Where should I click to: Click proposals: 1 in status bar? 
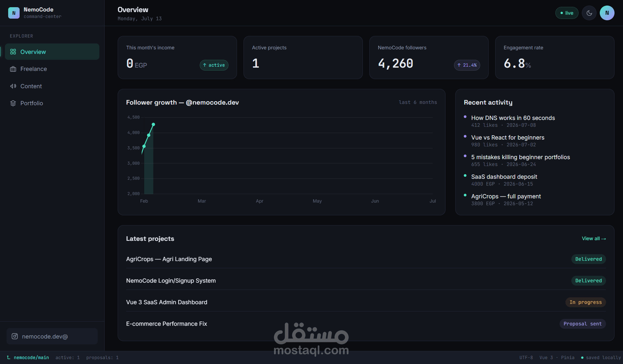point(102,357)
